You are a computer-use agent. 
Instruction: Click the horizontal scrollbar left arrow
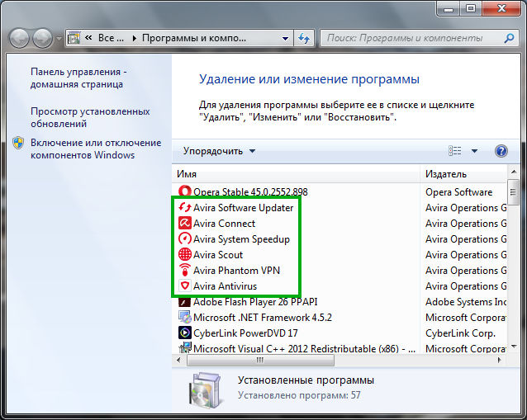coord(178,360)
